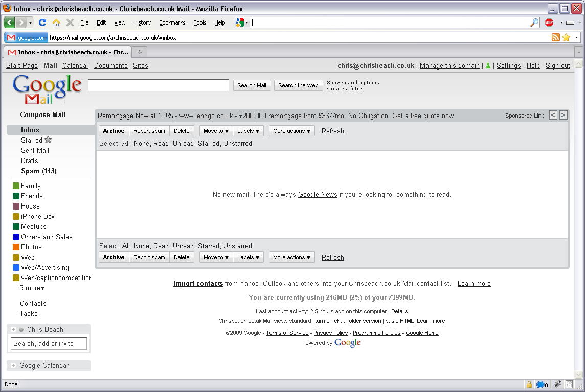Click the status dot beside Chris Beach
Screen dimensions: 585x392
click(x=21, y=329)
